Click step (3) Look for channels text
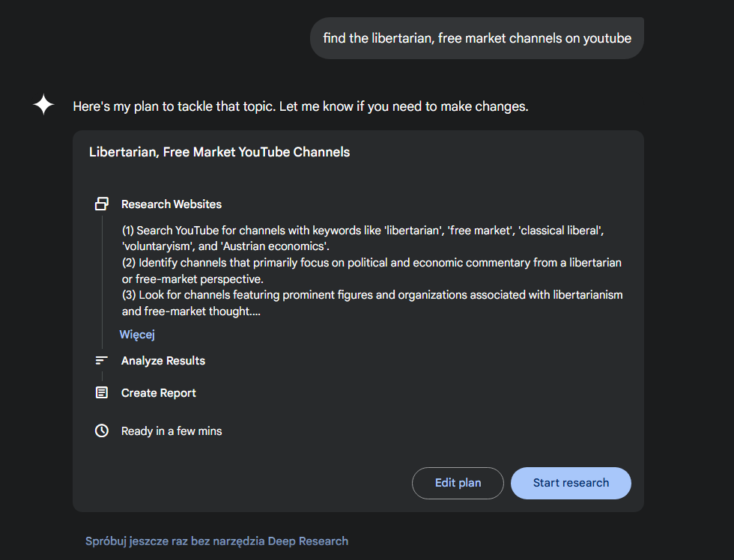Screen dimensions: 734x560 pyautogui.click(x=372, y=303)
